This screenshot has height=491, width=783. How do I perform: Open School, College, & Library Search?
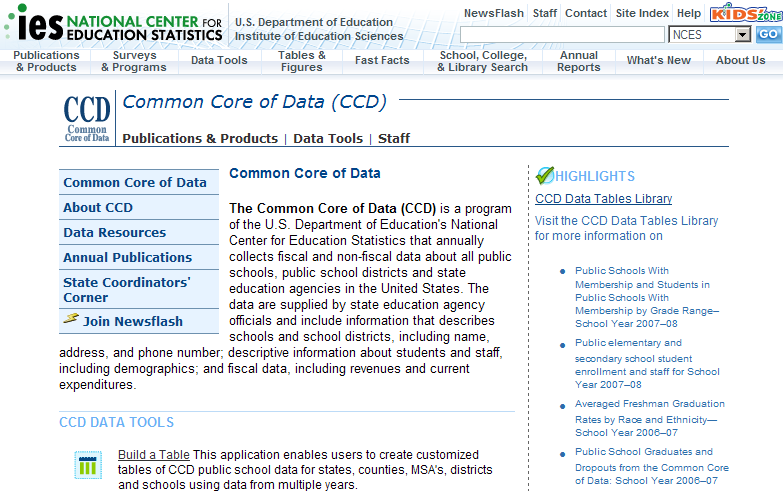click(483, 61)
